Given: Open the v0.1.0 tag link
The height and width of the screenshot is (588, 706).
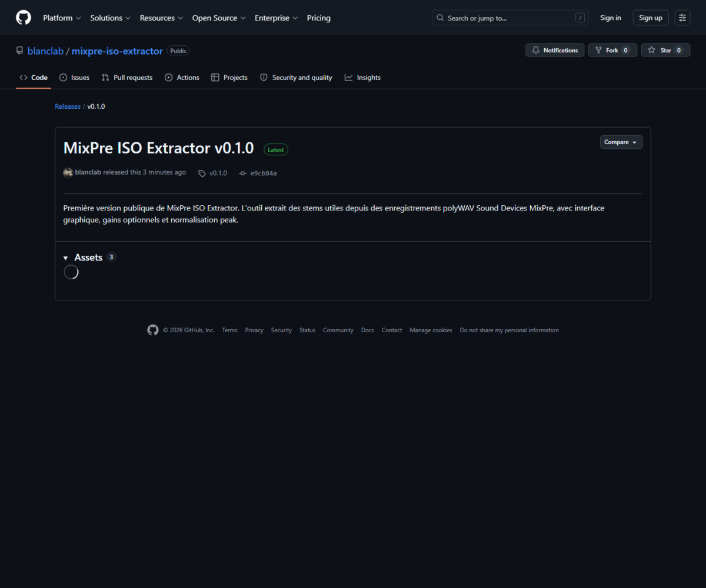Looking at the screenshot, I should click(213, 173).
